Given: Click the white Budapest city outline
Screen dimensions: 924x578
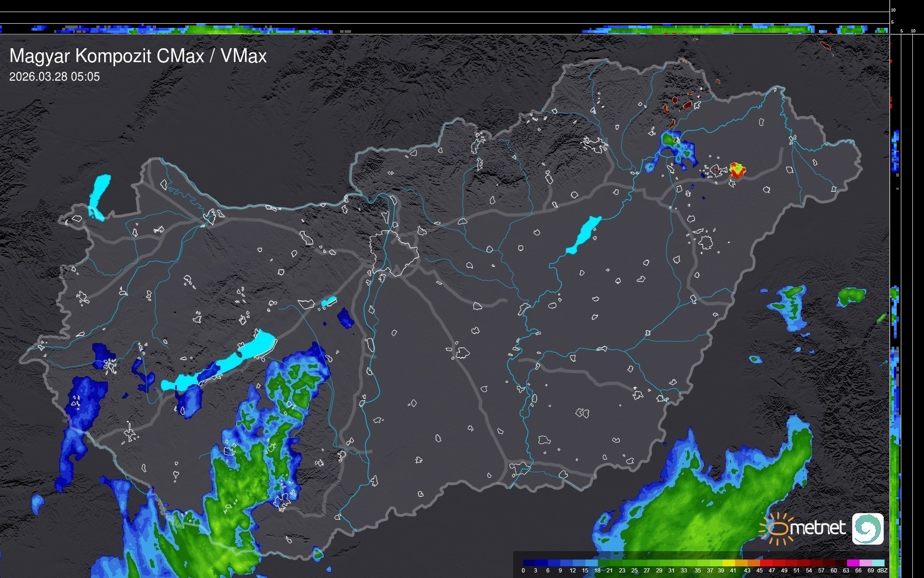Looking at the screenshot, I should tap(394, 253).
